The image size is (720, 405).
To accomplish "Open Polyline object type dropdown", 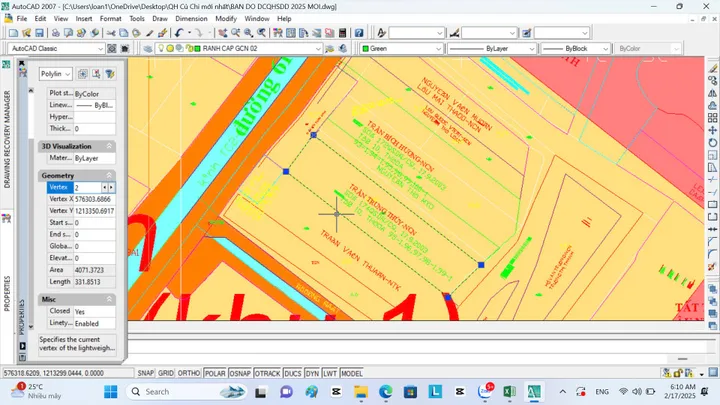I will (56, 74).
